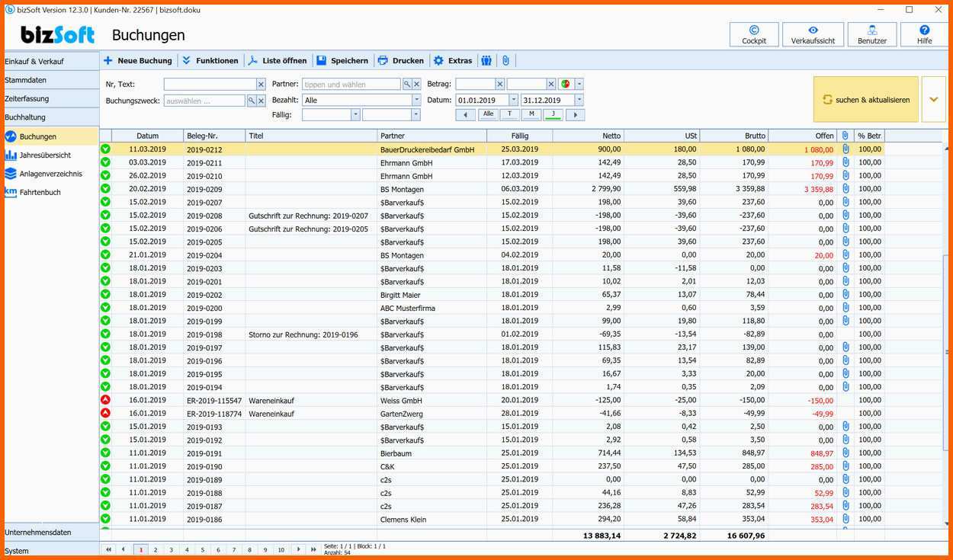
Task: Open the list as PDF via Liste öffnen
Action: pos(278,60)
